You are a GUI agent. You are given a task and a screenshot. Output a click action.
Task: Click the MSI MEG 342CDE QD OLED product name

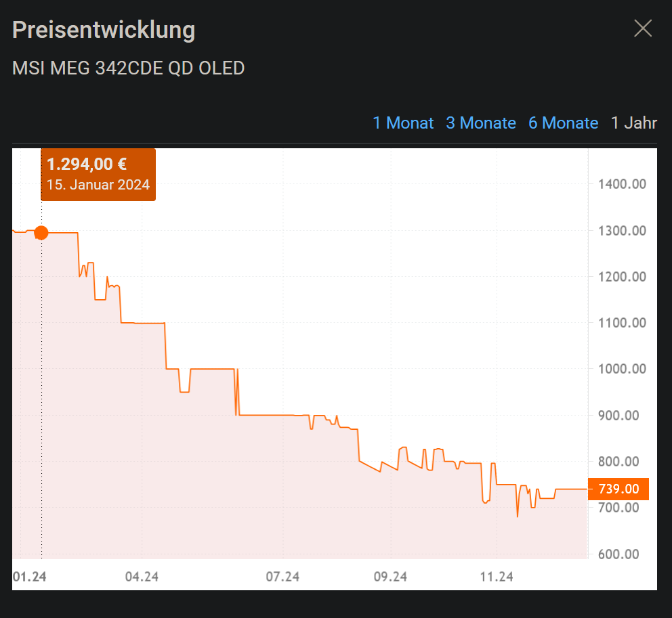[x=129, y=68]
